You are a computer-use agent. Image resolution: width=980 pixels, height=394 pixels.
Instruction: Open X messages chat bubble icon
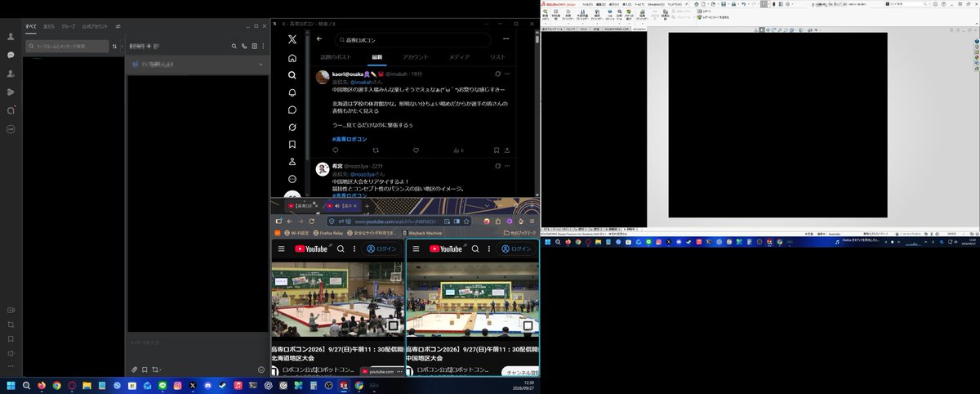click(x=292, y=110)
